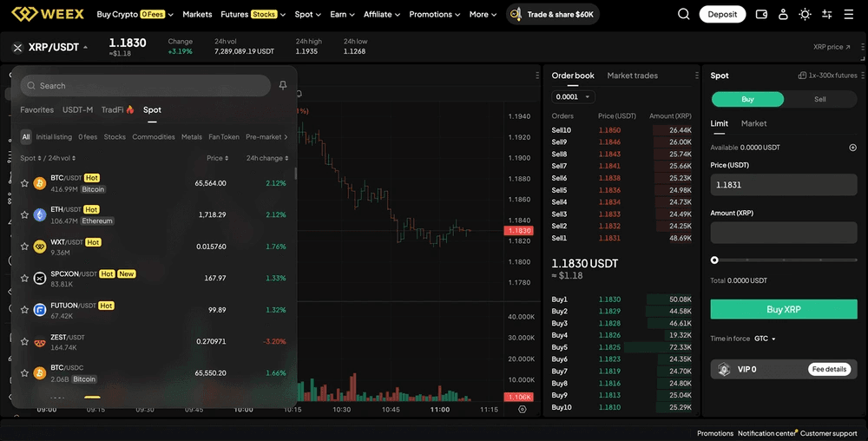This screenshot has width=868, height=441.
Task: Open the Time in force GTC dropdown
Action: [765, 339]
